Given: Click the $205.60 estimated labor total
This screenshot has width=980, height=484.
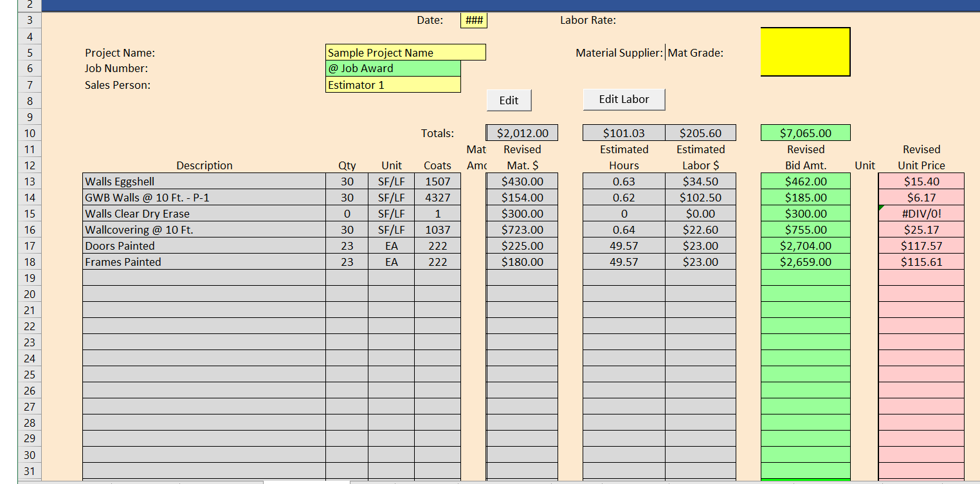Looking at the screenshot, I should [x=700, y=133].
